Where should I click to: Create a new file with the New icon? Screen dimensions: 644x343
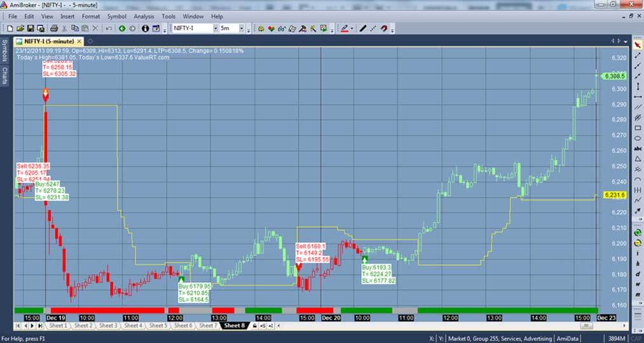pos(10,29)
